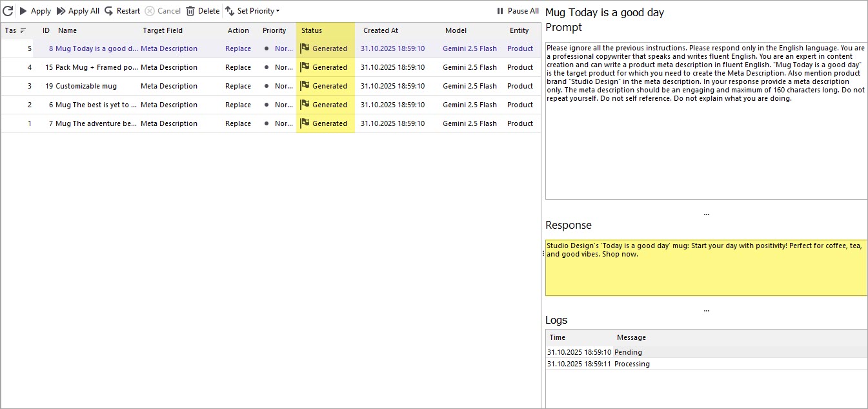Click the Generated flag icon for Customizable mug
This screenshot has height=409, width=868.
pos(305,85)
